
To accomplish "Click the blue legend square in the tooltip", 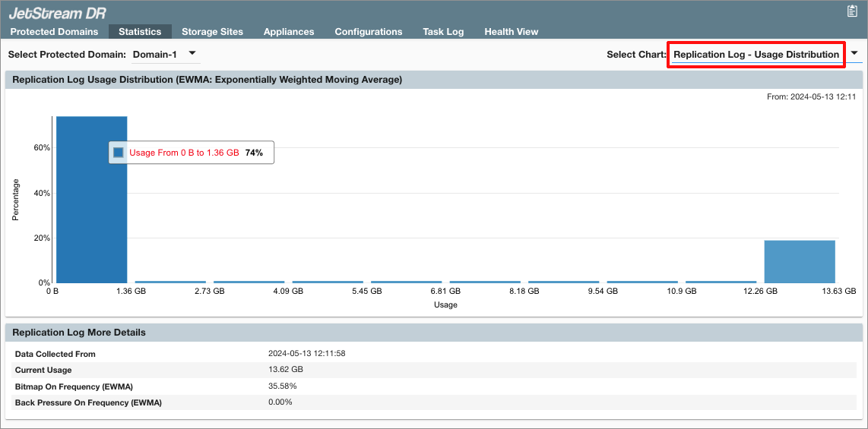I will click(119, 153).
